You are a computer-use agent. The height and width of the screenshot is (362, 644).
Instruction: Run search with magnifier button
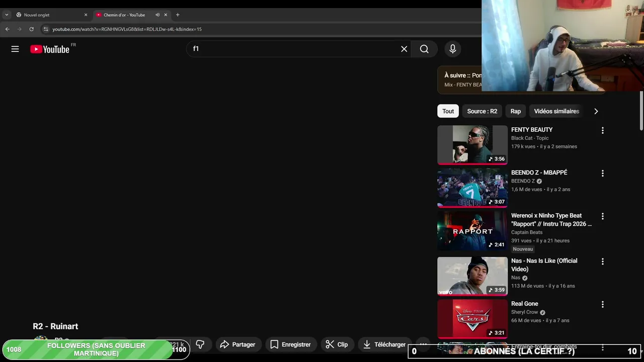click(x=424, y=49)
